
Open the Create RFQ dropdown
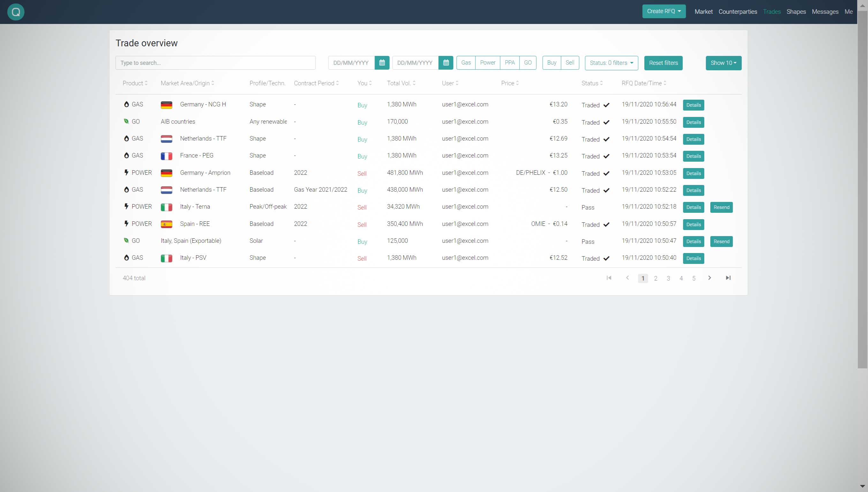point(664,12)
